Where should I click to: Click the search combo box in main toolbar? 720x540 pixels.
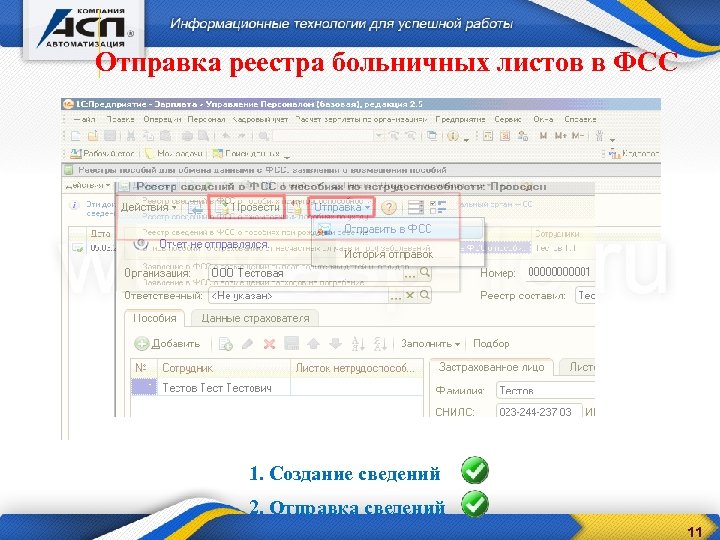(328, 136)
